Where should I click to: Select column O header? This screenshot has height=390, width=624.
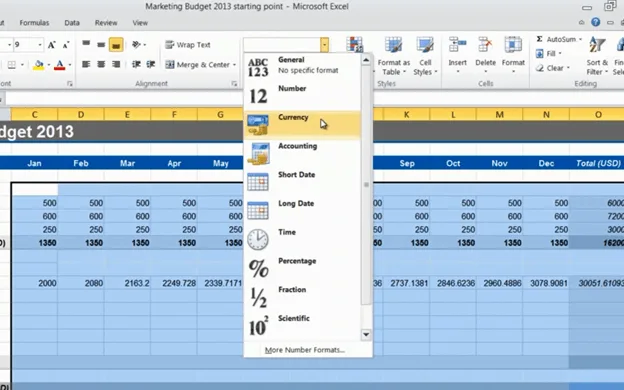pyautogui.click(x=598, y=115)
